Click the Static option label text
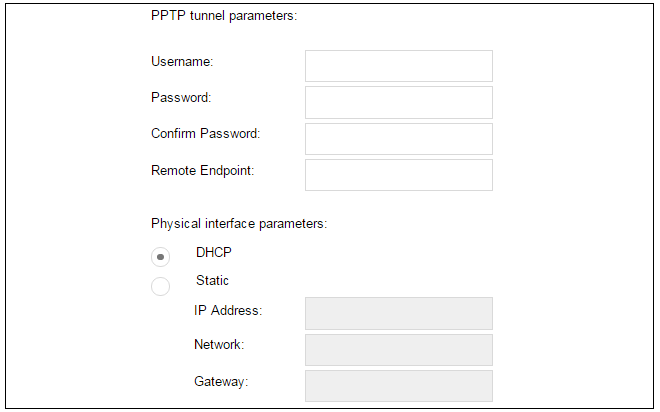 point(212,281)
